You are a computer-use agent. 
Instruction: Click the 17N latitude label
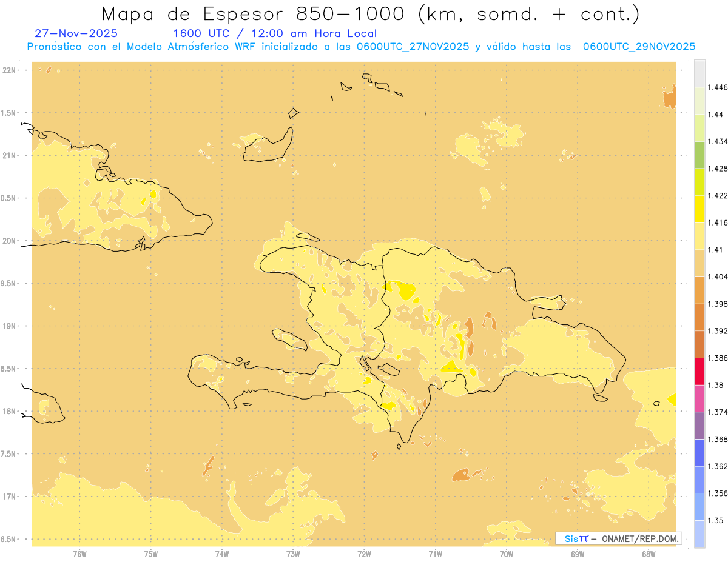click(10, 497)
